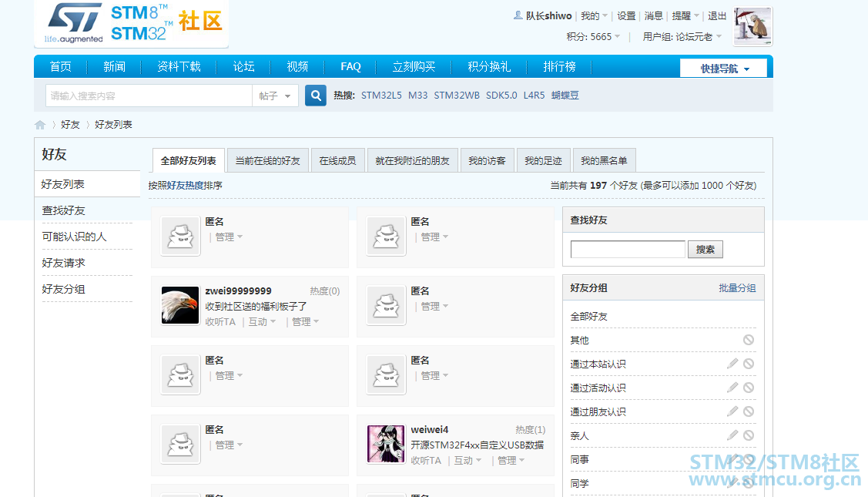Click hot search term STM32L5
Image resolution: width=868 pixels, height=497 pixels.
click(x=381, y=96)
